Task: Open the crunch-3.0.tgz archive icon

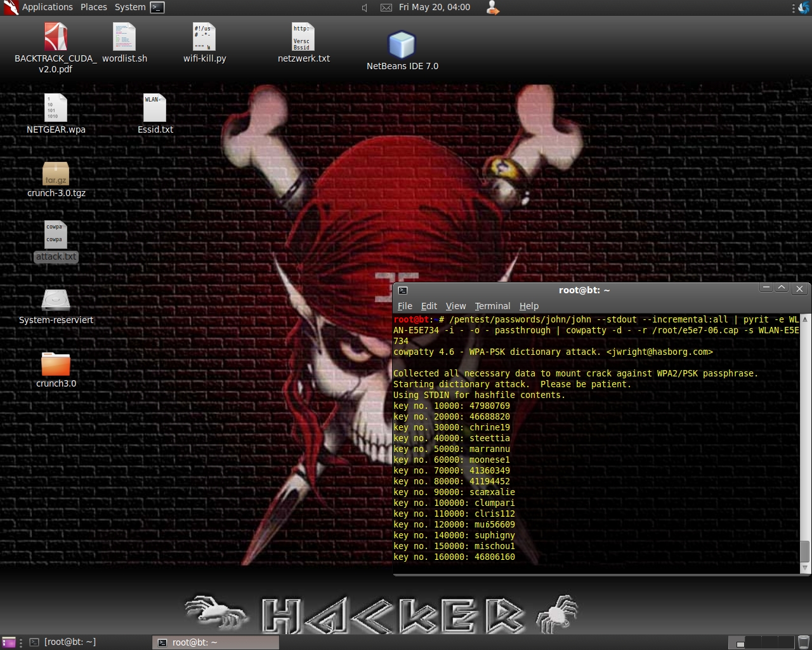Action: pos(56,173)
